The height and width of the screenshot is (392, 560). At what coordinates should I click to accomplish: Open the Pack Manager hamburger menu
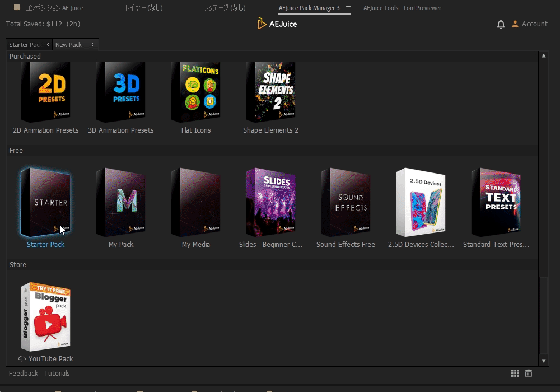348,8
